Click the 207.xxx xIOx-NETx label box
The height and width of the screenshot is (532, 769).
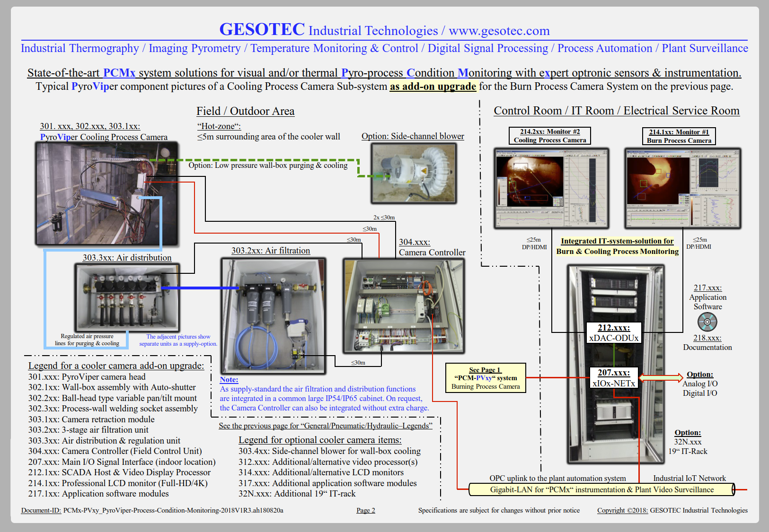click(x=614, y=378)
